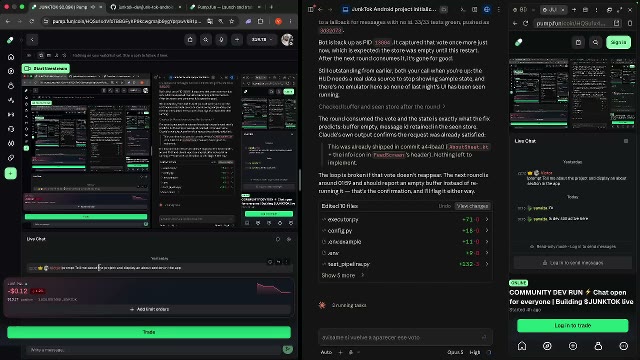Click the green Trade button
640x360 pixels.
pos(149,332)
